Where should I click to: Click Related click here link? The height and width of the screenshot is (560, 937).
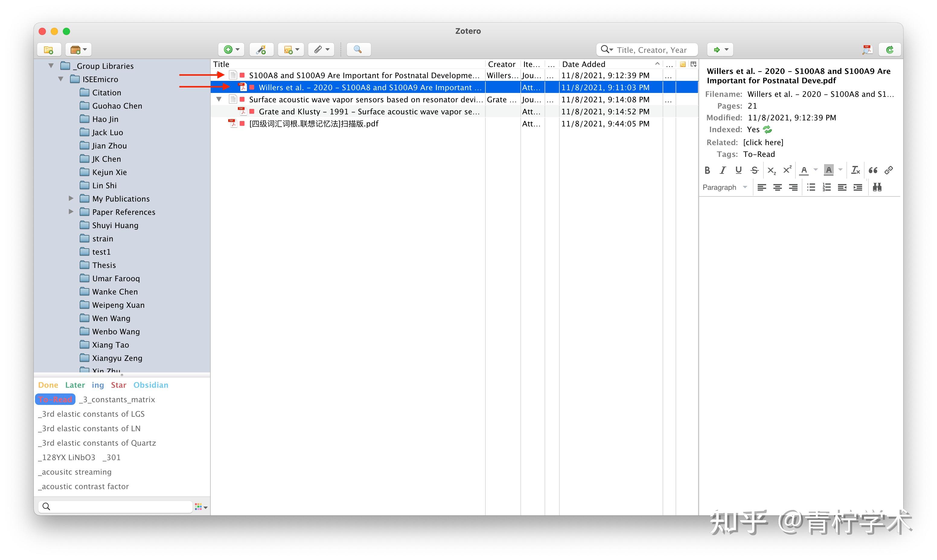click(x=763, y=142)
